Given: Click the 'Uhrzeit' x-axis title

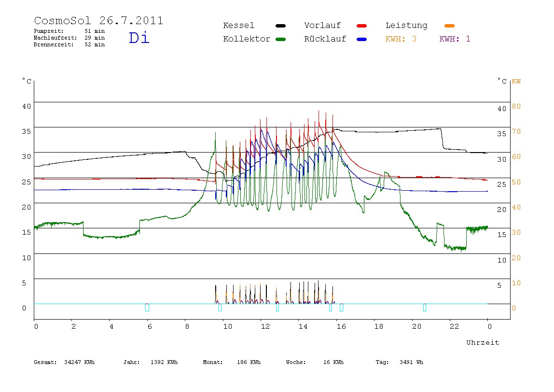Looking at the screenshot, I should [483, 342].
